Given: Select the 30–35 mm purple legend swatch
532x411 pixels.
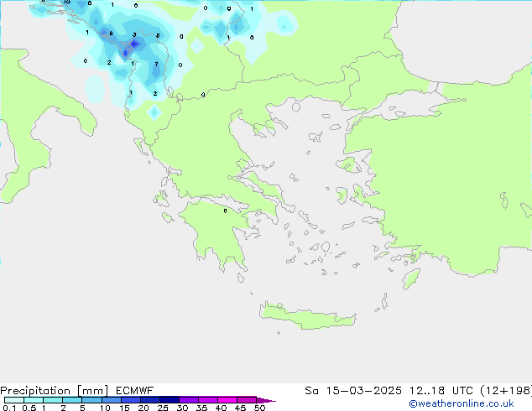Looking at the screenshot, I should (189, 400).
